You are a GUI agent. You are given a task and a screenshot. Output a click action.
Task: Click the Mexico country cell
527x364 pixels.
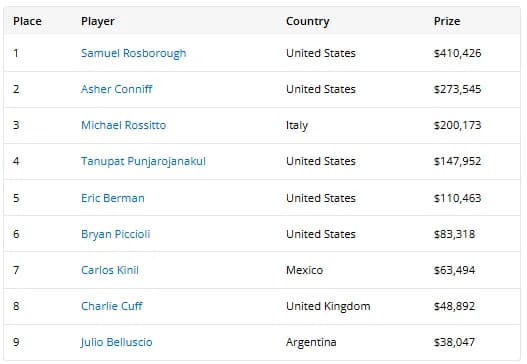tap(305, 270)
